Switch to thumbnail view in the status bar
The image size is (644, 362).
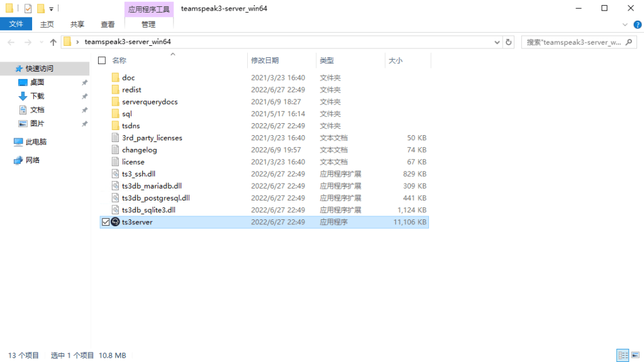(x=635, y=355)
